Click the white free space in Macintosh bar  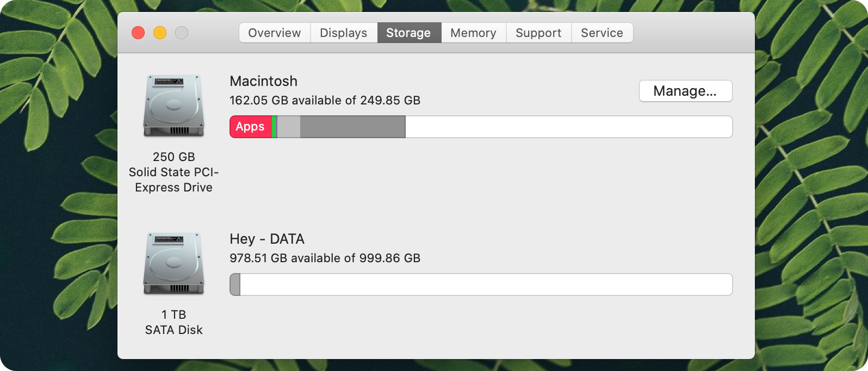(x=569, y=127)
